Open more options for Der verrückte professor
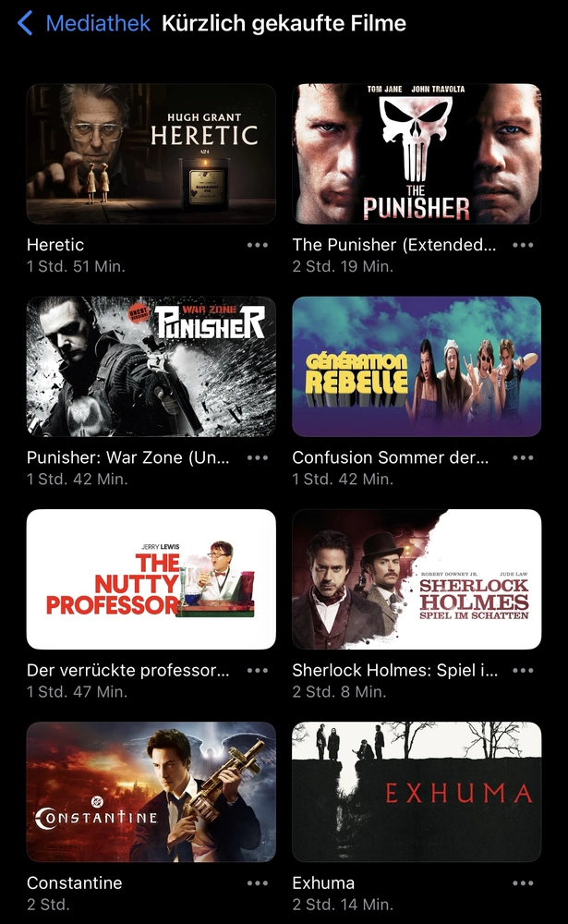The image size is (568, 924). [258, 670]
